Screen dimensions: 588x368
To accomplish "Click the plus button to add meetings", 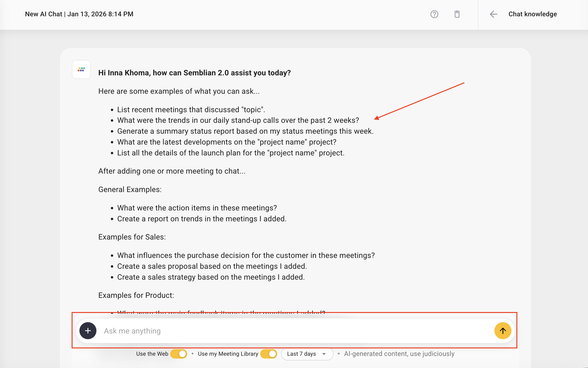I will point(88,330).
